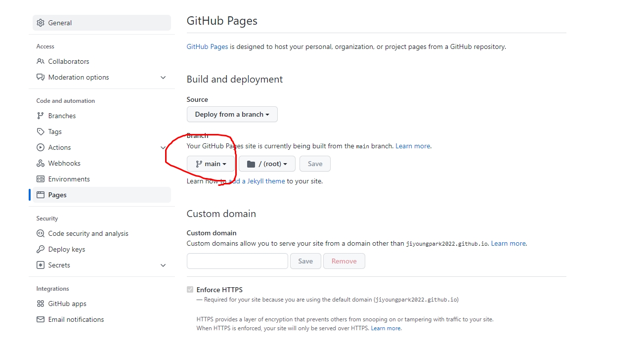
Task: Click the people icon next to Collaborators
Action: (x=41, y=61)
